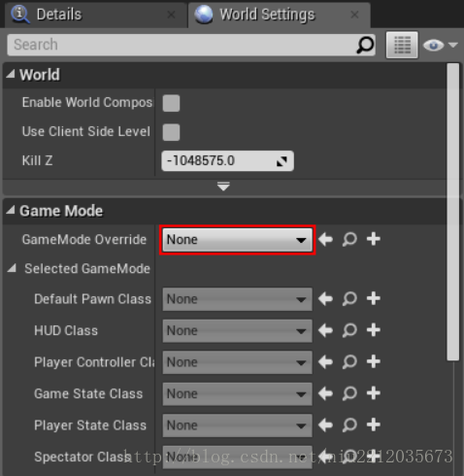Select the Game State Class label
The width and height of the screenshot is (464, 476).
88,393
